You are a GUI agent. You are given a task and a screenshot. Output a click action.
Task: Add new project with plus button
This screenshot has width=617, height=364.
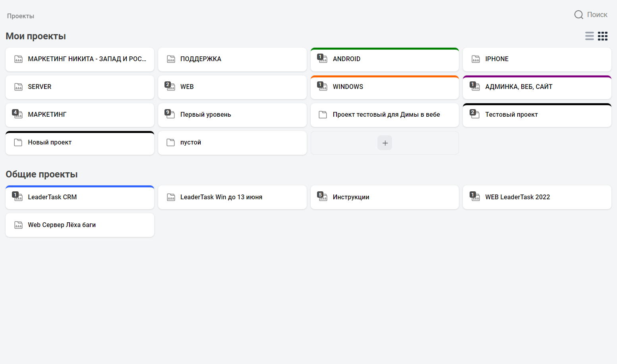click(x=385, y=143)
